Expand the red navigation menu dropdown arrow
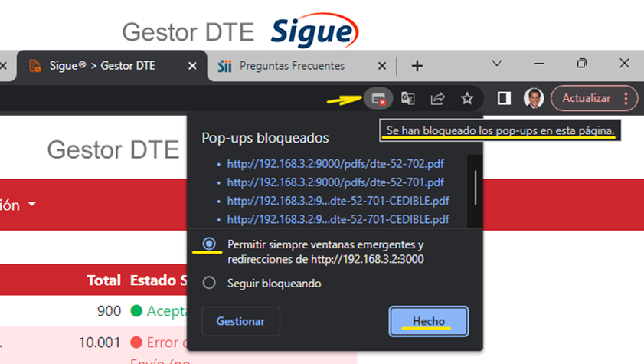The height and width of the screenshot is (364, 644). (x=32, y=204)
